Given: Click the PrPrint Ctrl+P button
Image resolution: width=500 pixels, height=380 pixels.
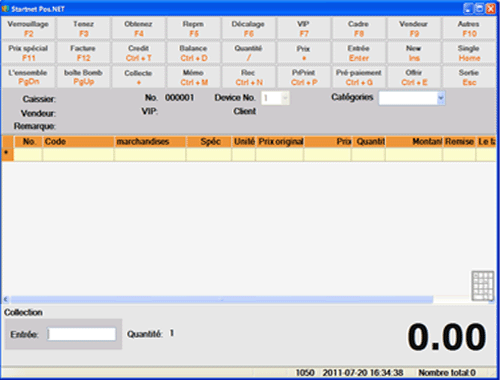Looking at the screenshot, I should pyautogui.click(x=303, y=77).
